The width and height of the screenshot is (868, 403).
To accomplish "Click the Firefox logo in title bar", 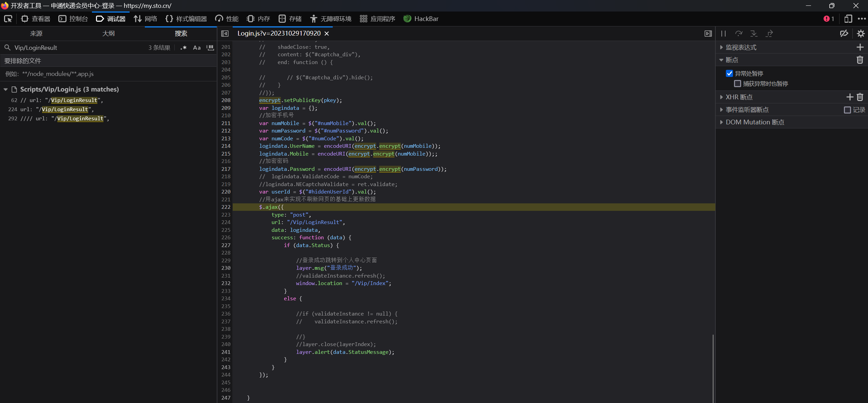I will (x=5, y=5).
